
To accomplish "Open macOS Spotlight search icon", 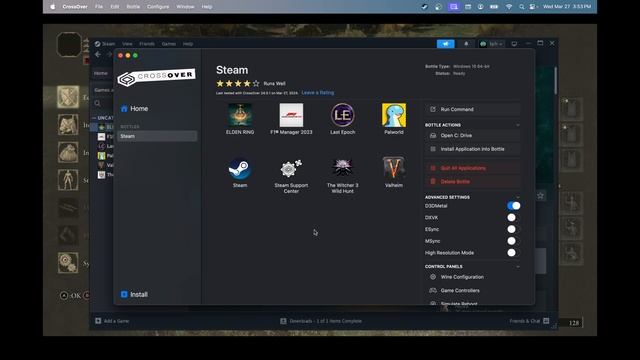I will pos(521,7).
